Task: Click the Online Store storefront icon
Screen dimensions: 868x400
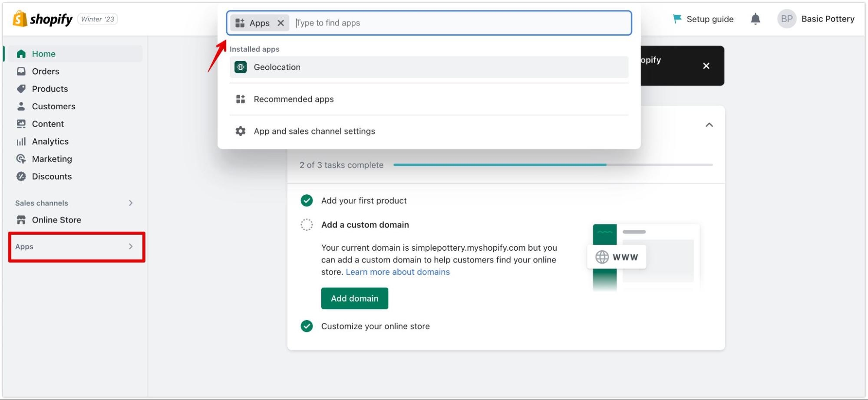Action: pos(21,220)
